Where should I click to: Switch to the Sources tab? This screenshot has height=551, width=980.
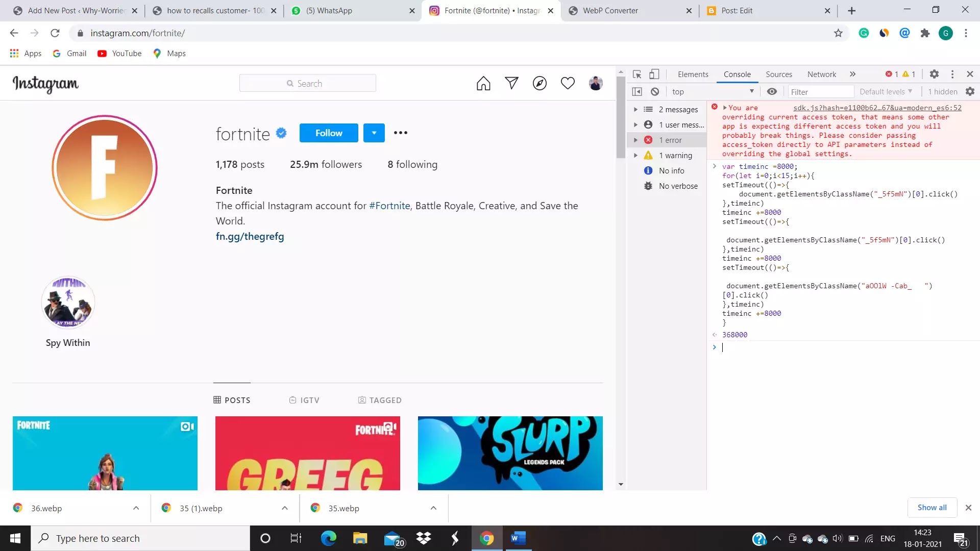click(779, 74)
